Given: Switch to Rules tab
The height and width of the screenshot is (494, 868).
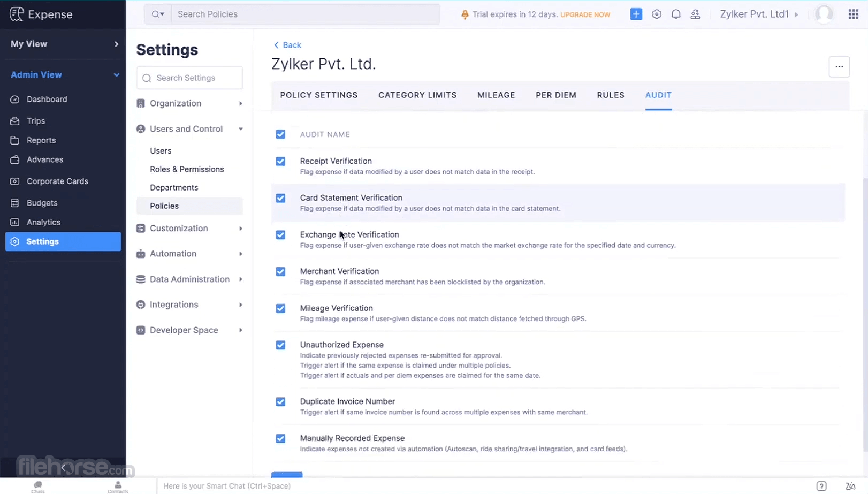Looking at the screenshot, I should 611,95.
